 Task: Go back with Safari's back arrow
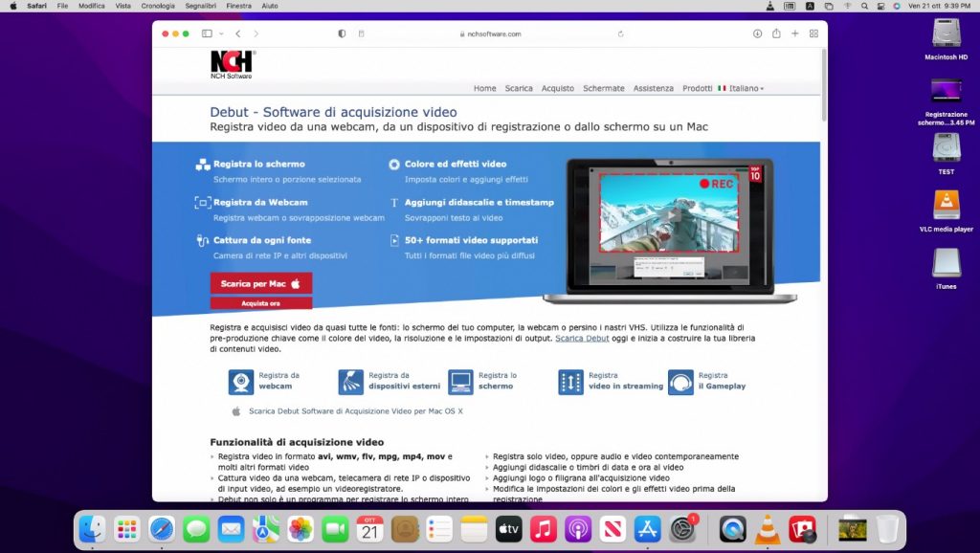coord(237,33)
